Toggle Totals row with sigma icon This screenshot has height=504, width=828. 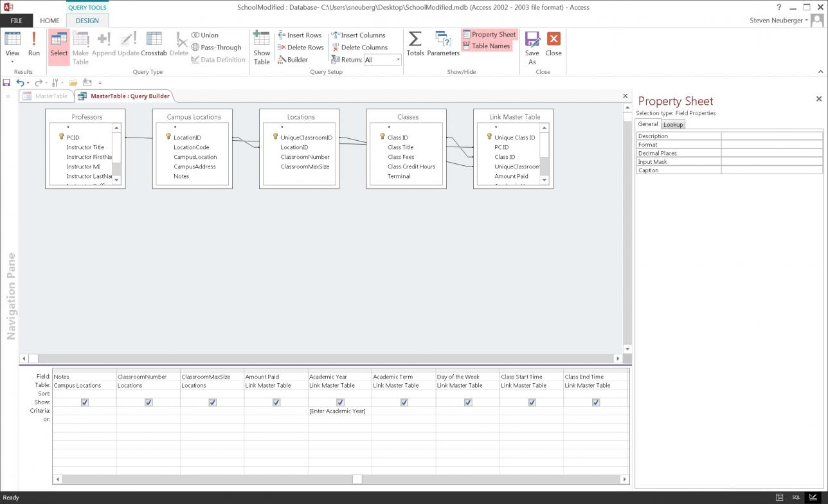[415, 44]
